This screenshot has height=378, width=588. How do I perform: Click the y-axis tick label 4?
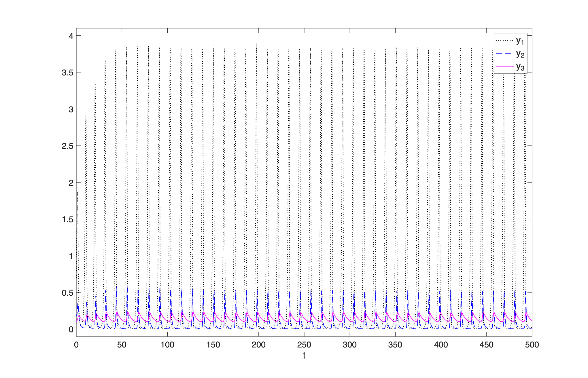point(71,36)
